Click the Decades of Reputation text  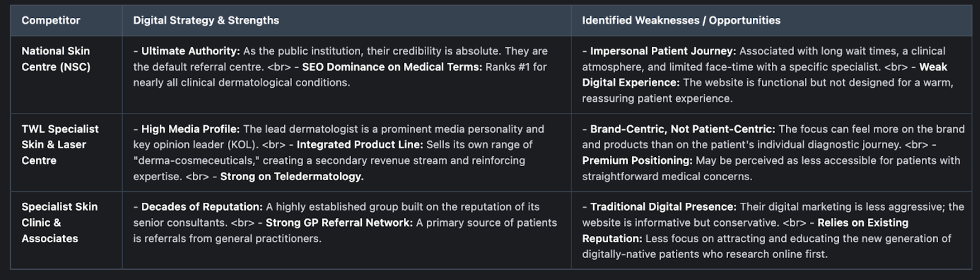tap(202, 207)
